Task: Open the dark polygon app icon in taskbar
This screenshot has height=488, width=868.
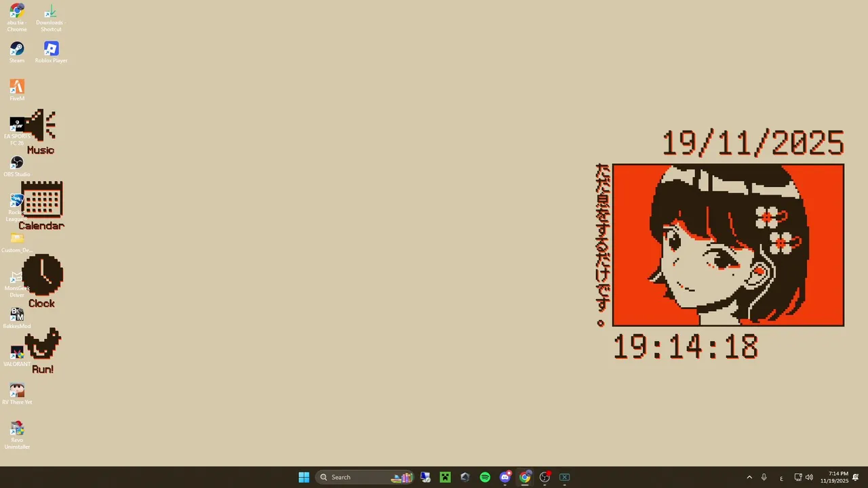Action: click(x=465, y=477)
